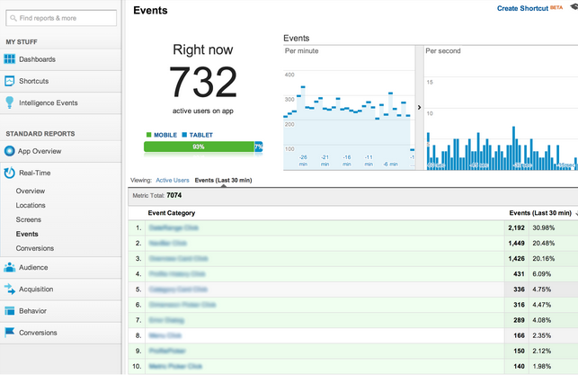This screenshot has height=392, width=578.
Task: Sort by Events (Last 30 min) column
Action: click(x=539, y=213)
